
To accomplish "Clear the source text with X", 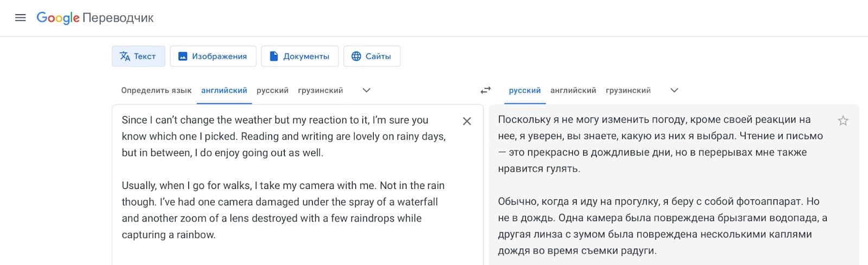I will click(x=467, y=121).
